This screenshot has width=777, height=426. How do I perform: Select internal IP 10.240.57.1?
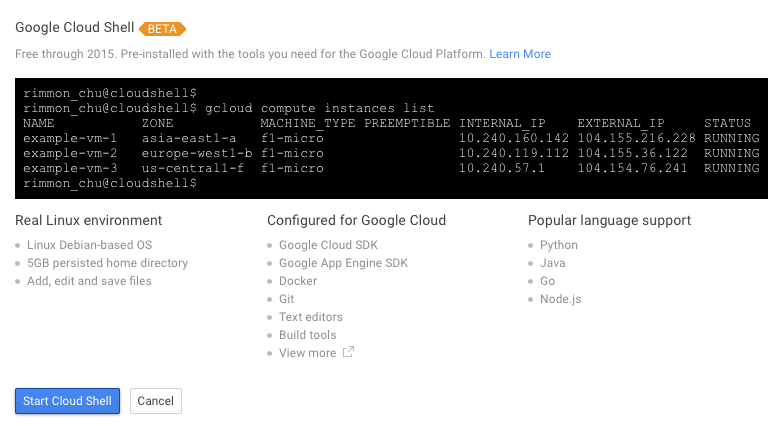(501, 168)
